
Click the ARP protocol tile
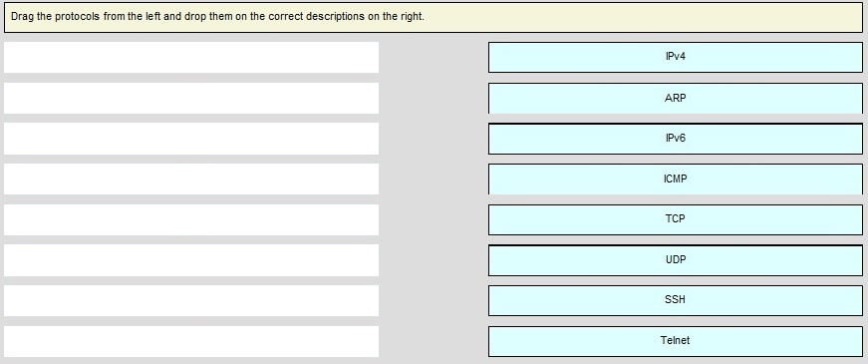pyautogui.click(x=676, y=98)
